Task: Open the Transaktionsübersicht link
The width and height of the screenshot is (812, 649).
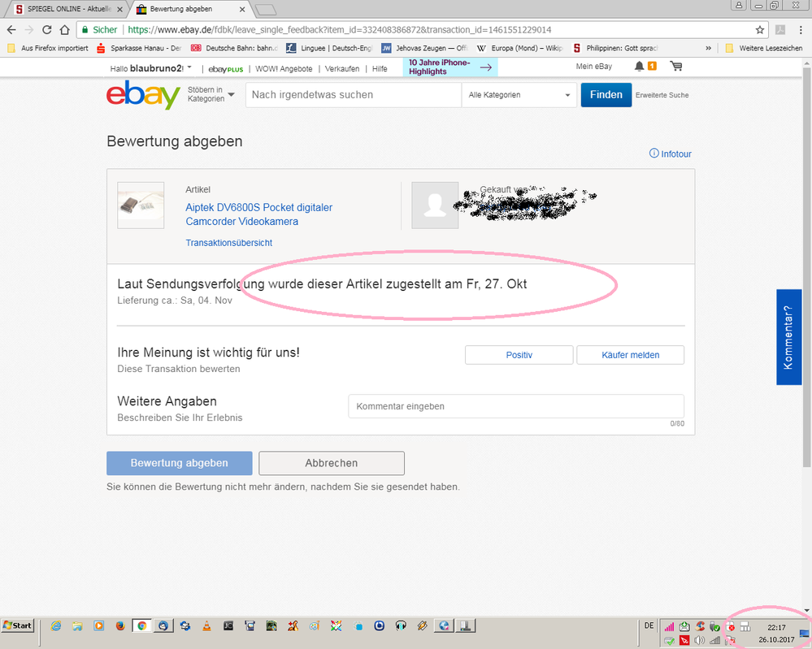Action: (x=228, y=242)
